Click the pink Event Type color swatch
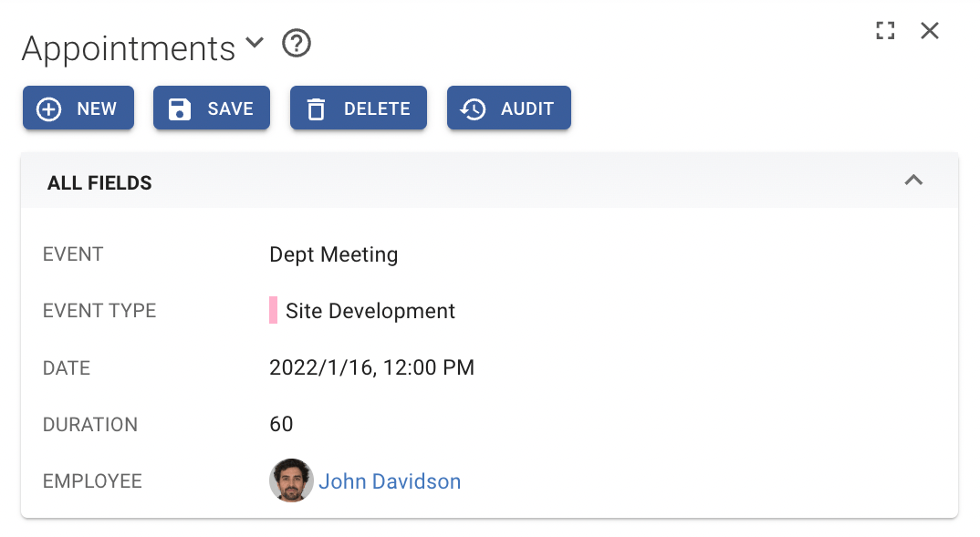This screenshot has width=980, height=537. [273, 310]
